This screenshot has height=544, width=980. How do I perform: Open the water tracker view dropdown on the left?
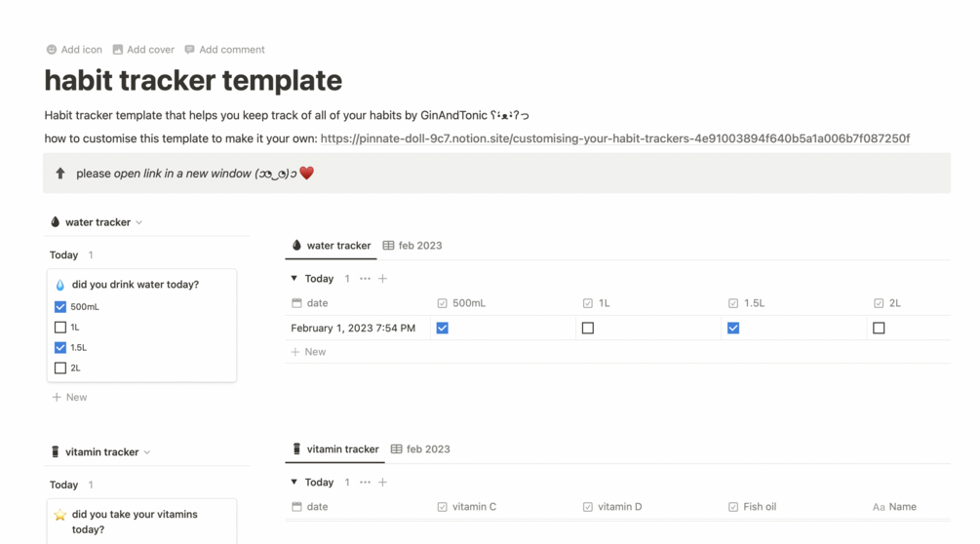click(x=139, y=222)
